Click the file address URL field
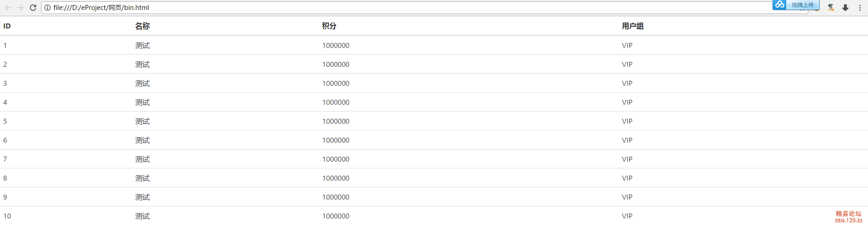The height and width of the screenshot is (228, 868). (407, 8)
